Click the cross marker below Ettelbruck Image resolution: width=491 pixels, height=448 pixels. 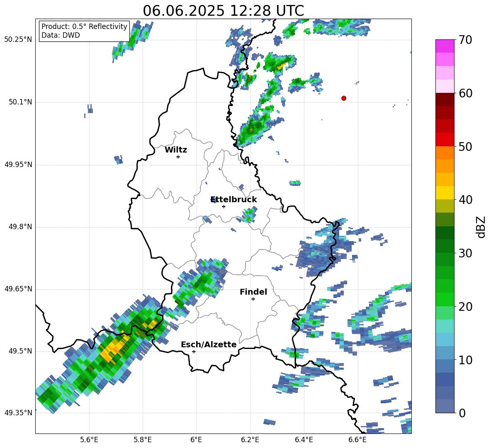pyautogui.click(x=224, y=206)
